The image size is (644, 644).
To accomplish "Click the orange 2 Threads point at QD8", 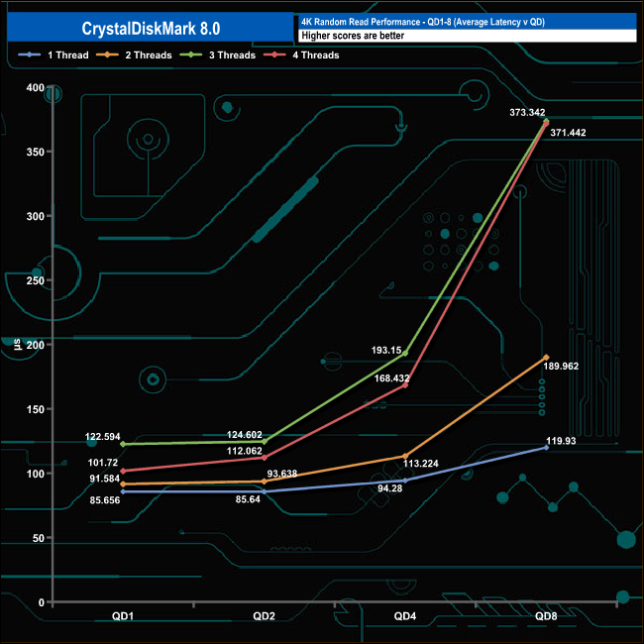I will pyautogui.click(x=546, y=358).
